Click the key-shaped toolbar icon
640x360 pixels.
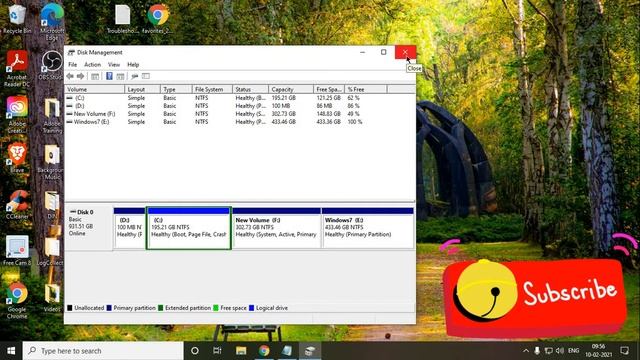click(x=134, y=76)
